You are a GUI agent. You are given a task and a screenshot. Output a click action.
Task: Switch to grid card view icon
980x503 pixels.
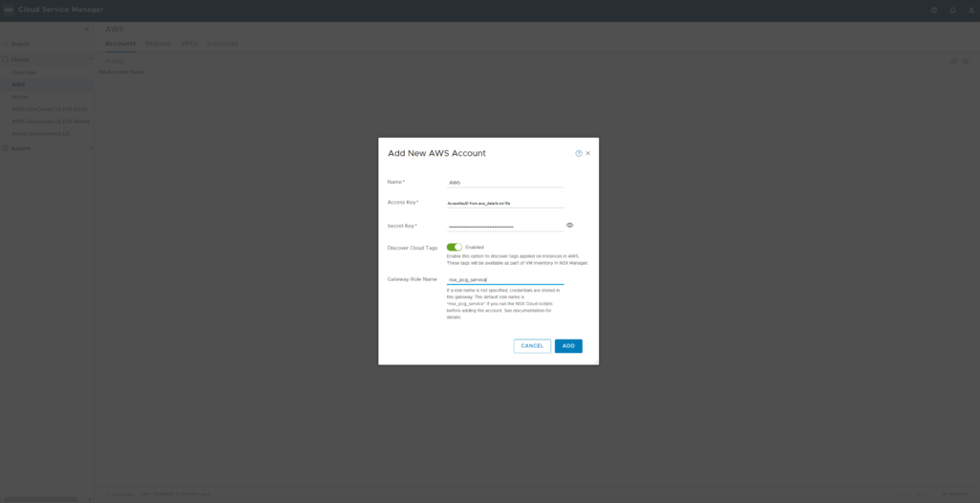[954, 61]
